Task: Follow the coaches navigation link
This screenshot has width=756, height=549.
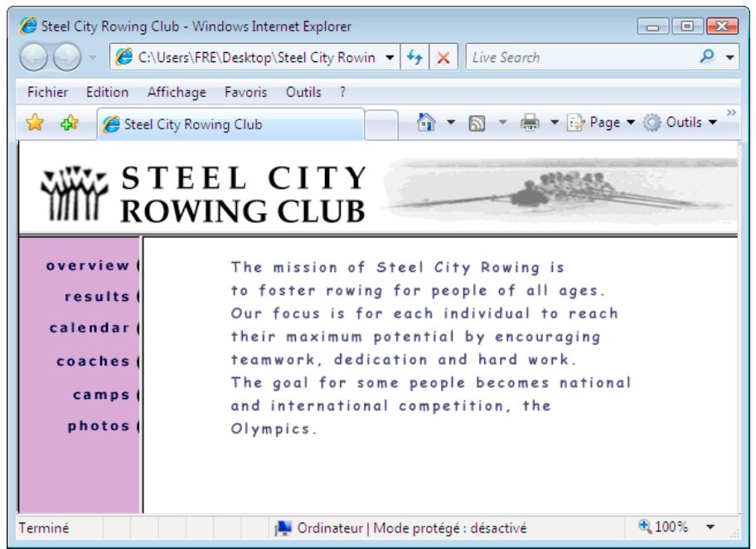Action: (x=93, y=361)
